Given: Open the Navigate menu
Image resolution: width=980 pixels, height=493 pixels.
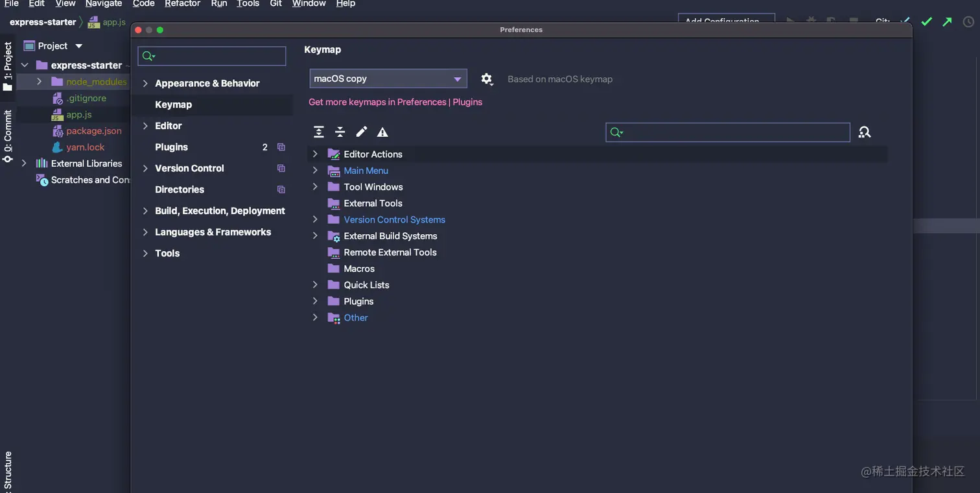Looking at the screenshot, I should [104, 4].
